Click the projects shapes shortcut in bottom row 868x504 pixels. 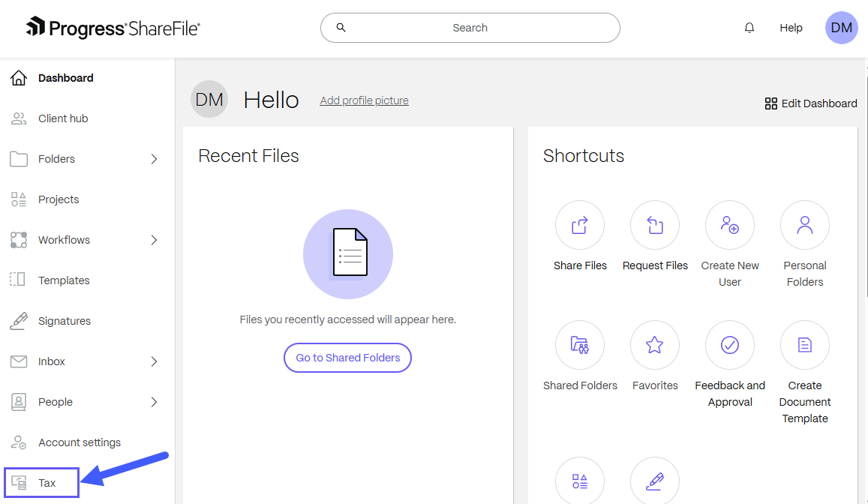[580, 481]
